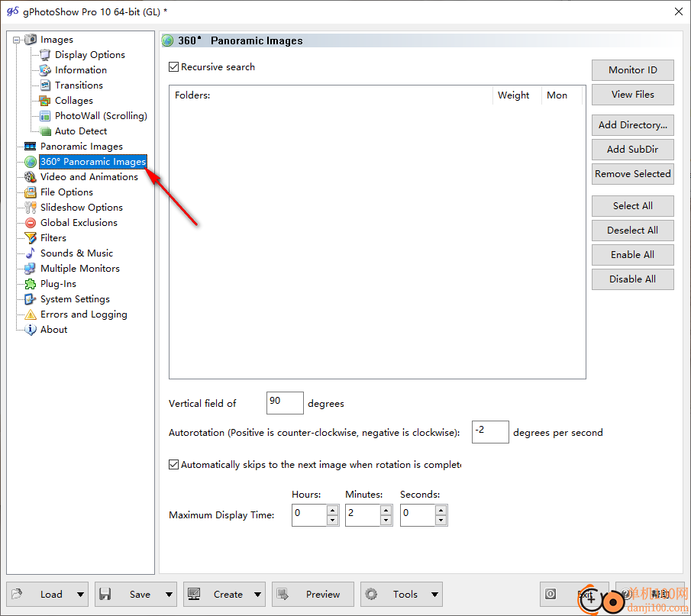Focus the Seconds input field
Screen dimensions: 691x616
(x=418, y=515)
